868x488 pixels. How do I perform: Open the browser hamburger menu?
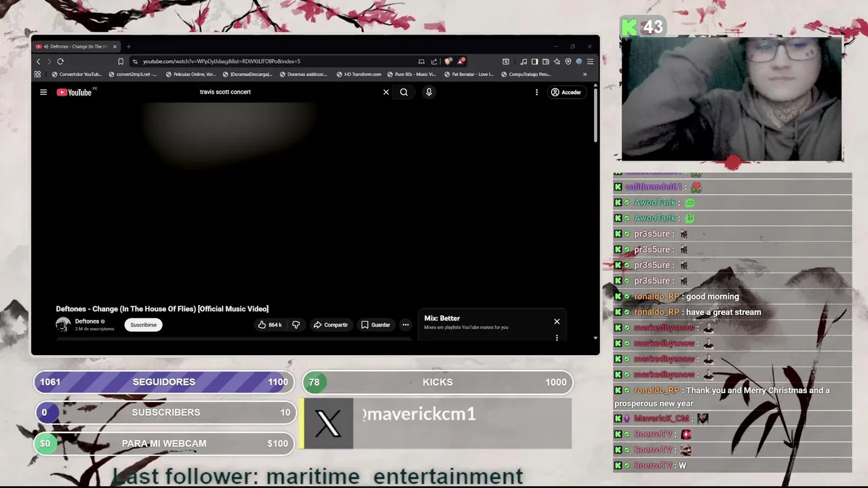pos(590,61)
